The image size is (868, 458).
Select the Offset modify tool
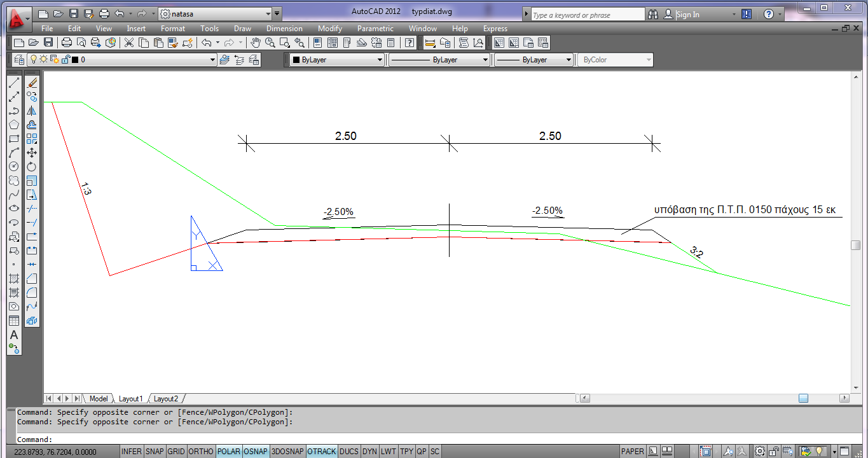coord(32,125)
